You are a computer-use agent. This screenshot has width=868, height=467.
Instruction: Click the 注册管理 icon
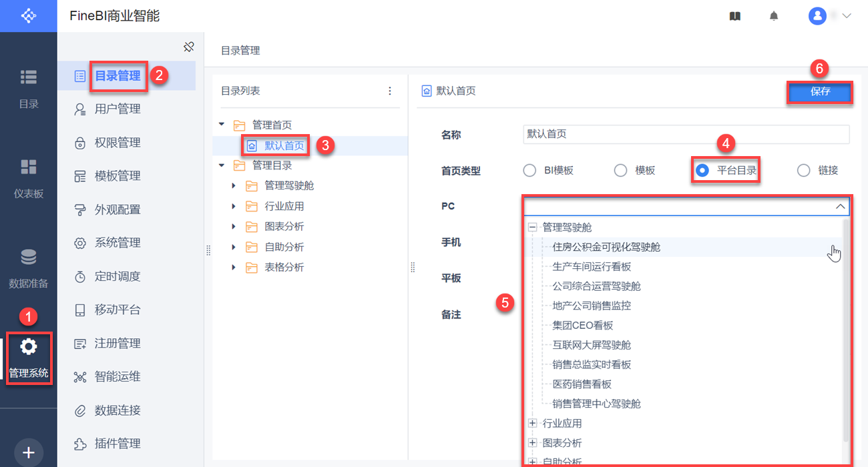click(80, 344)
